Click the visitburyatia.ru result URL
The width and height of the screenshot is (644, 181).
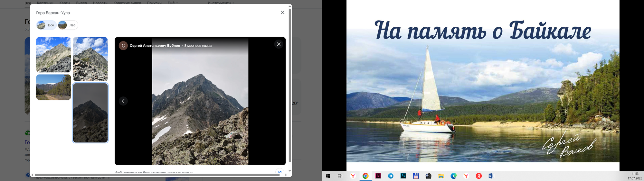click(x=70, y=177)
